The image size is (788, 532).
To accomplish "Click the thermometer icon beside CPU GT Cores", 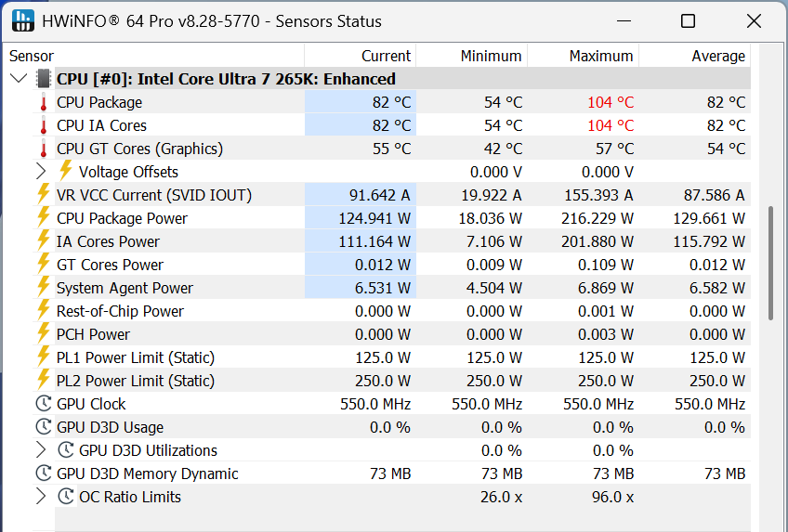I will [43, 149].
